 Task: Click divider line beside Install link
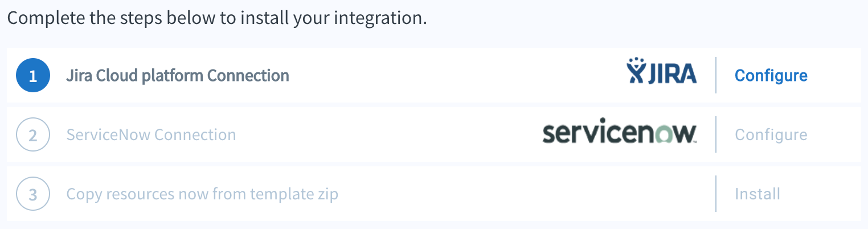716,194
